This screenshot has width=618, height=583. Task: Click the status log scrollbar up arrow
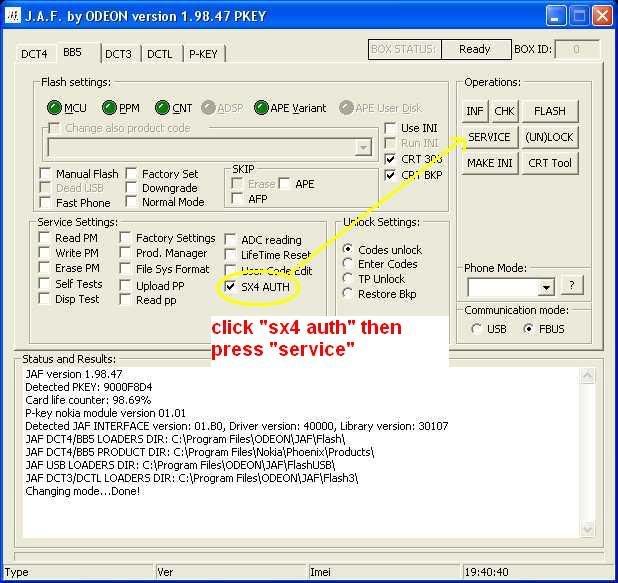pos(587,376)
